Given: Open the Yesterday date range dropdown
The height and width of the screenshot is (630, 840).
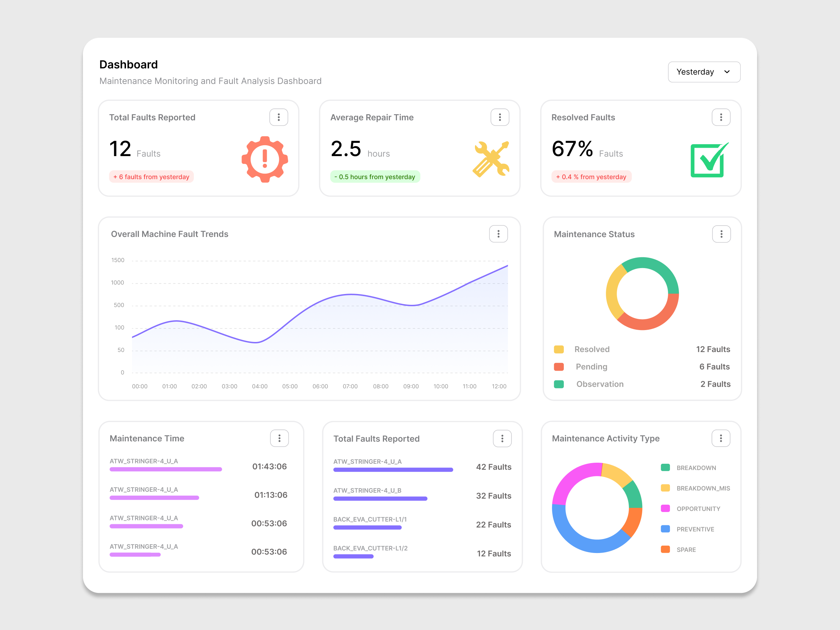Looking at the screenshot, I should [704, 72].
